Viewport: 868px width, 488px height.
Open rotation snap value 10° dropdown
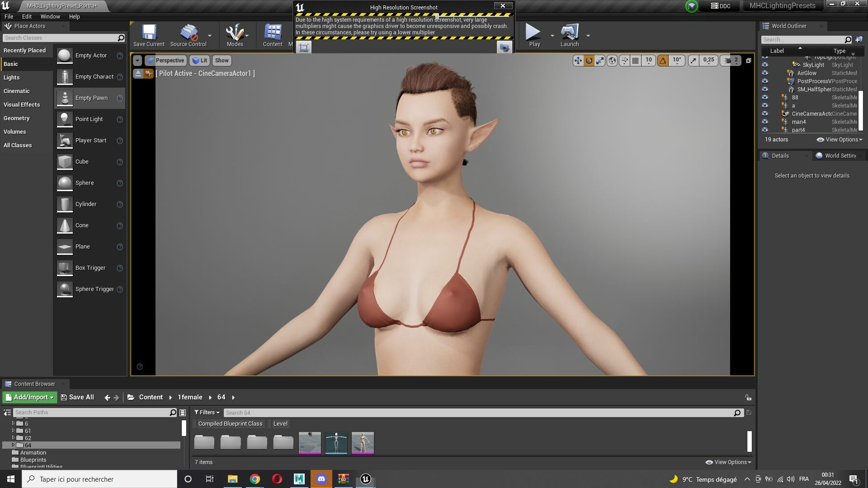677,61
